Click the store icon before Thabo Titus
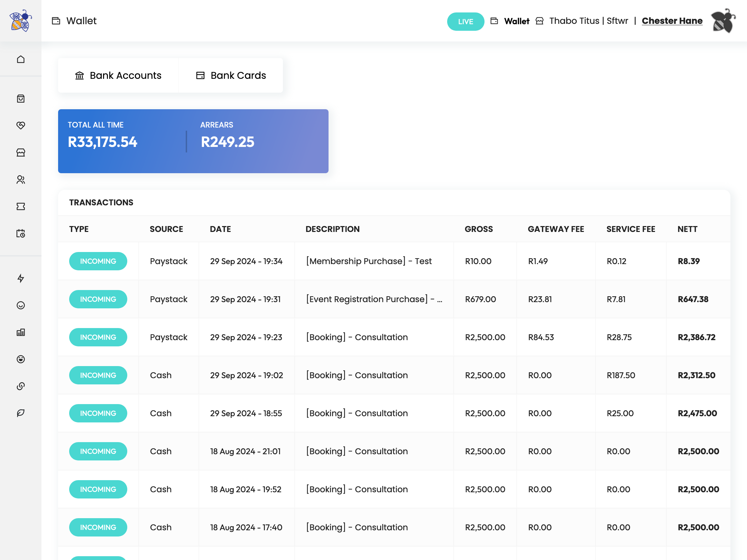The width and height of the screenshot is (747, 560). coord(539,21)
